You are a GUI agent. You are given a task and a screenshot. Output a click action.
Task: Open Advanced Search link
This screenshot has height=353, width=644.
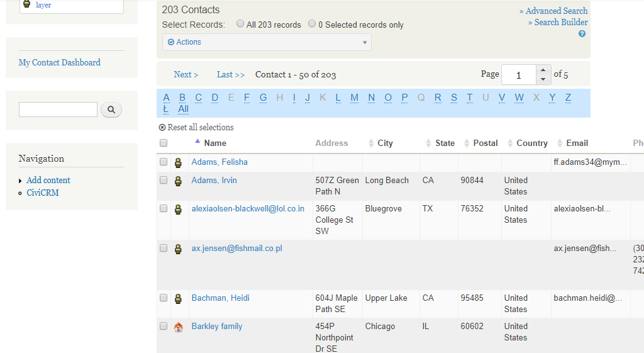pos(556,11)
